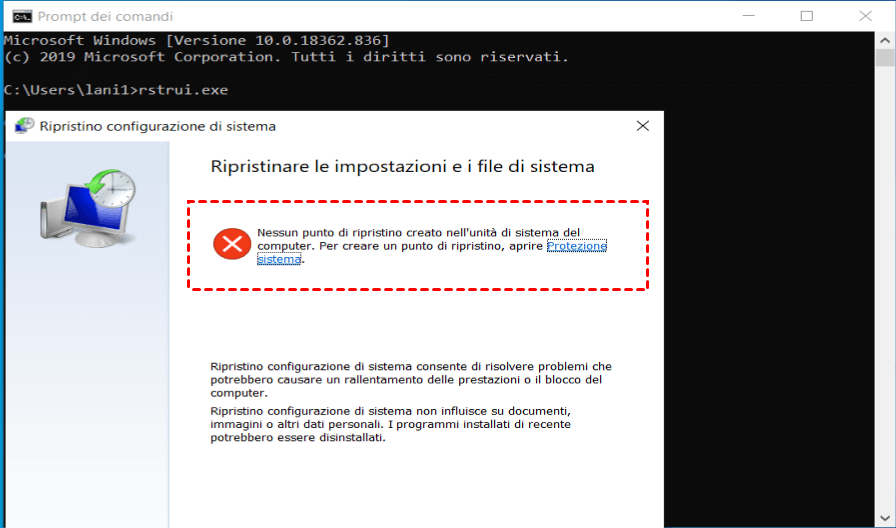Click the scrollbar up arrow in Command Prompt
896x528 pixels.
click(x=885, y=41)
